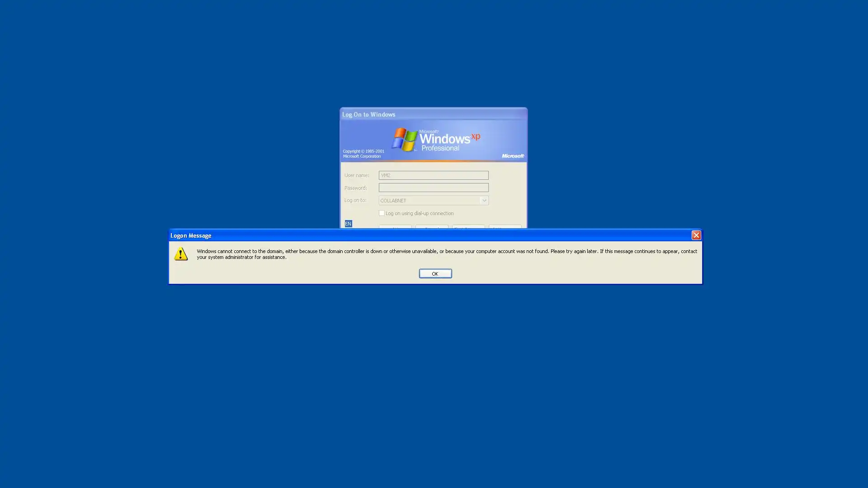
Task: Focus the Password field
Action: tap(433, 188)
